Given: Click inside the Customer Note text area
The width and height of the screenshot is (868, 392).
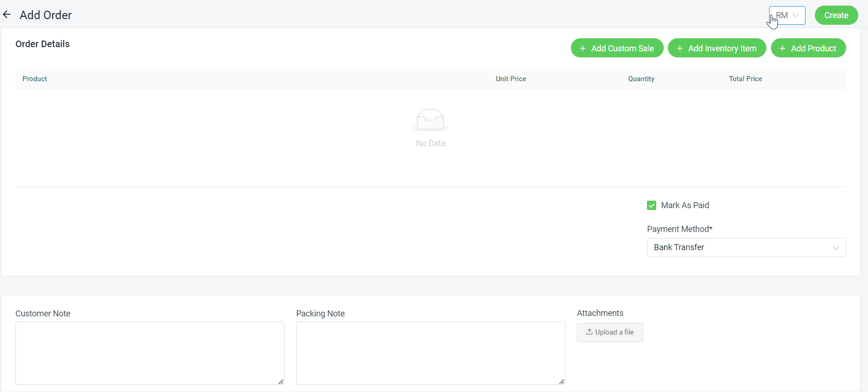Looking at the screenshot, I should tap(150, 353).
